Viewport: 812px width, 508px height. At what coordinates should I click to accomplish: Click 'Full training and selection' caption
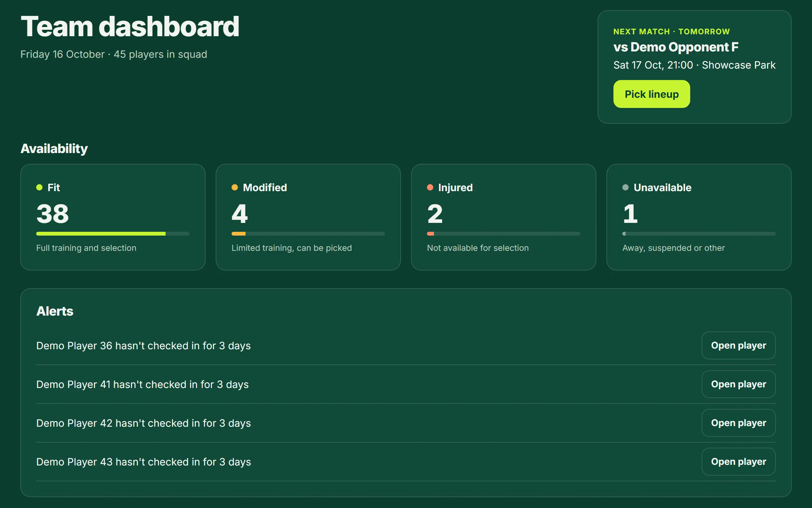(86, 248)
